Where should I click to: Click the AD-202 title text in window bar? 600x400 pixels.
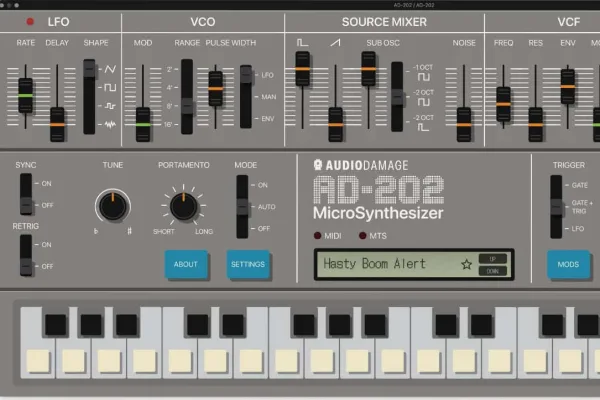[414, 5]
